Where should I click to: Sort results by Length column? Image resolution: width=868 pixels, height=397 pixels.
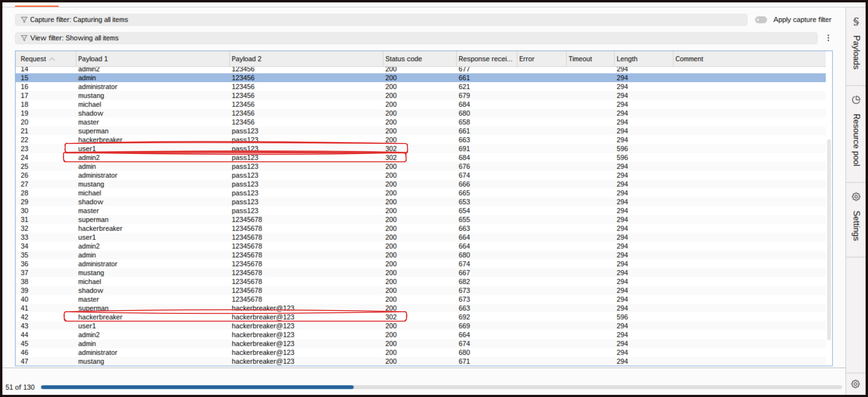[x=627, y=59]
